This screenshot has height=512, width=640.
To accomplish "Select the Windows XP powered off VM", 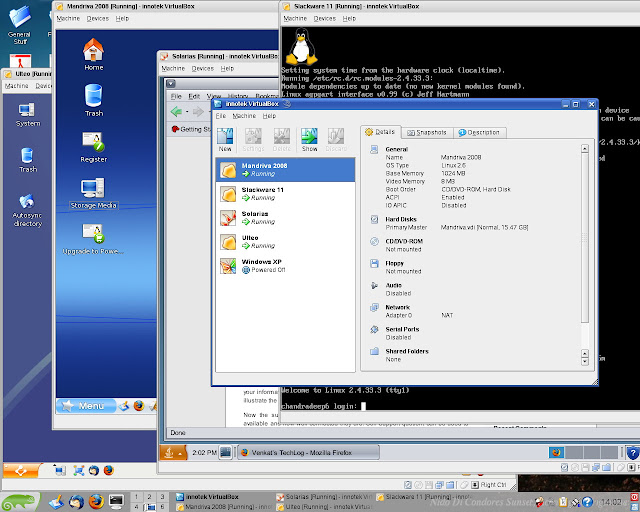I will pos(285,266).
